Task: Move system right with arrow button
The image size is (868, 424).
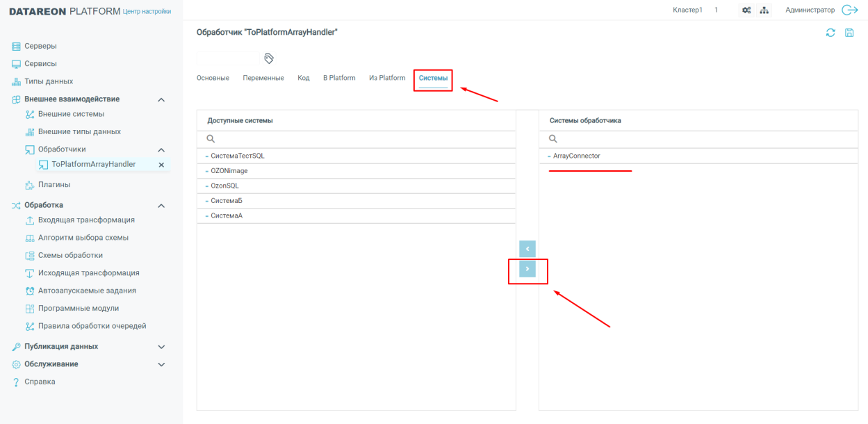Action: tap(527, 269)
